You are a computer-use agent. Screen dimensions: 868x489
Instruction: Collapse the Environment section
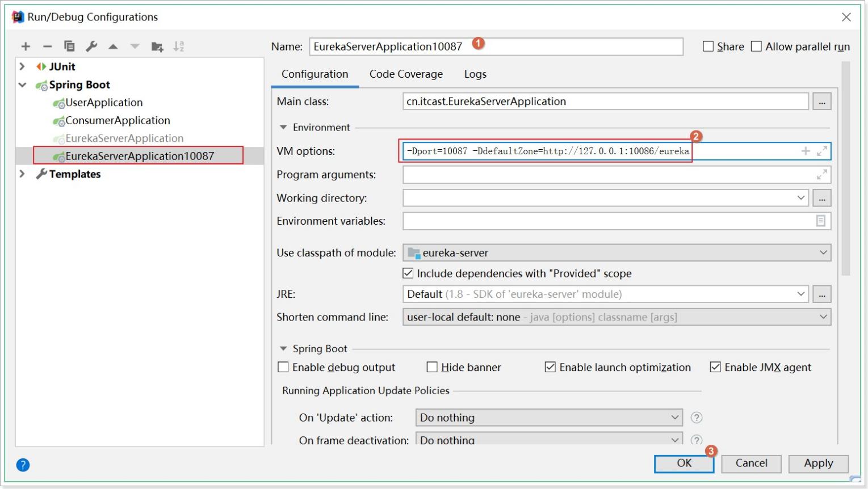click(283, 127)
